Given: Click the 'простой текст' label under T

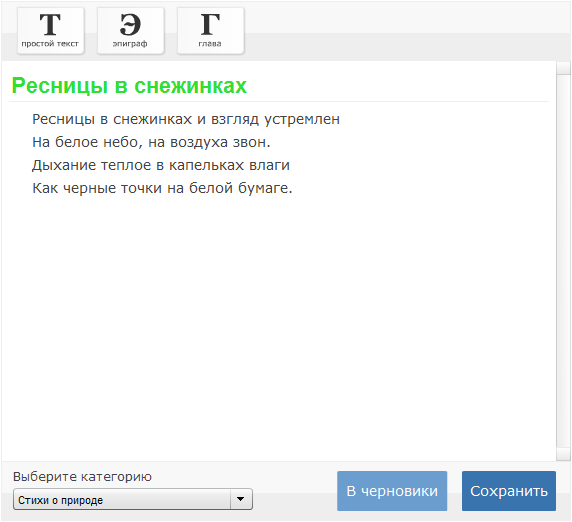Looking at the screenshot, I should 50,43.
